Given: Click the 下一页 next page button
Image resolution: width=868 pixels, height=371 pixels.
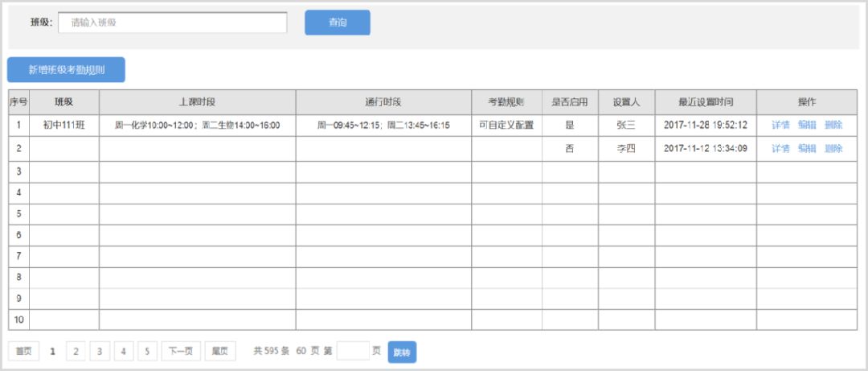Looking at the screenshot, I should click(181, 351).
